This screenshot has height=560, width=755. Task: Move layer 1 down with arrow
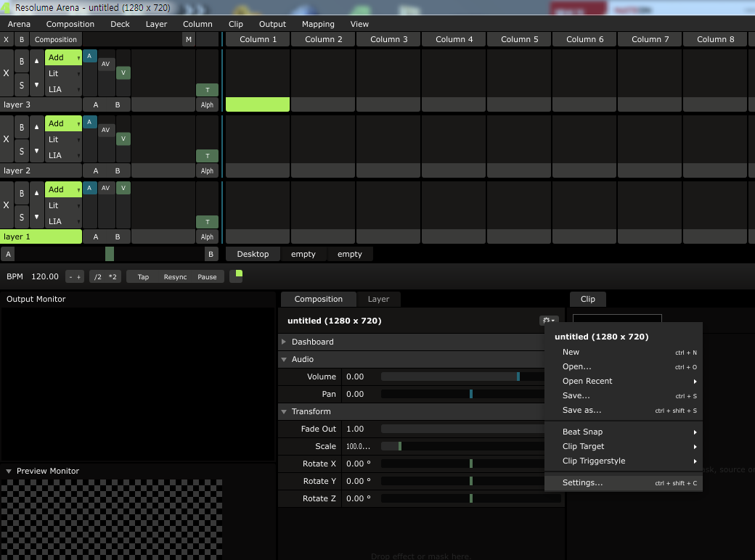coord(36,217)
